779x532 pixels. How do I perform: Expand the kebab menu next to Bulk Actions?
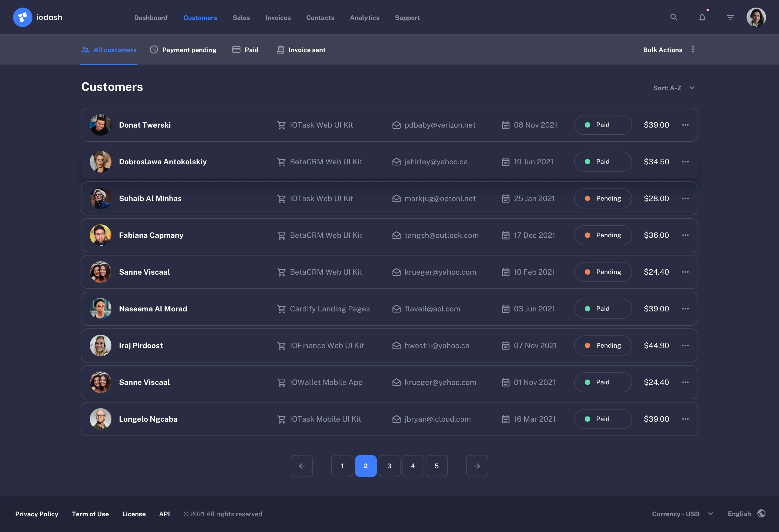pyautogui.click(x=693, y=49)
